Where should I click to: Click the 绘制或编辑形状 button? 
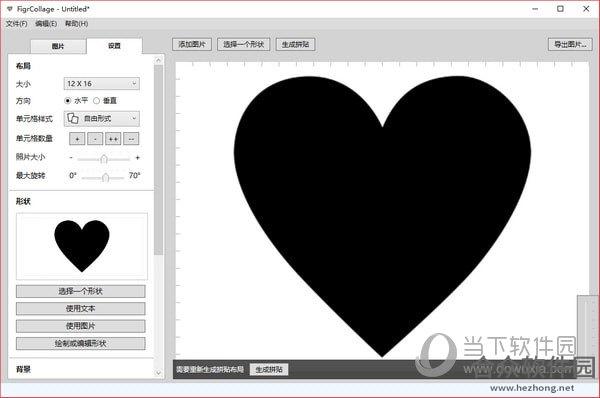[x=80, y=343]
